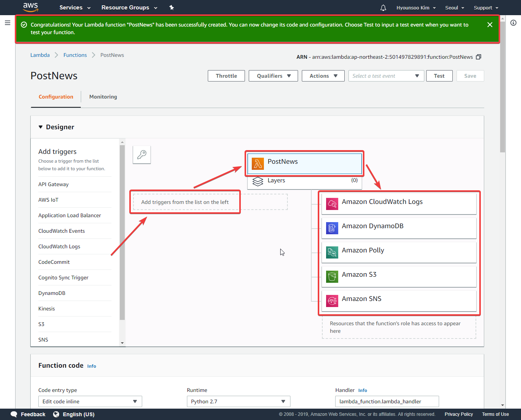Open the Support menu
The width and height of the screenshot is (521, 420).
coord(486,8)
